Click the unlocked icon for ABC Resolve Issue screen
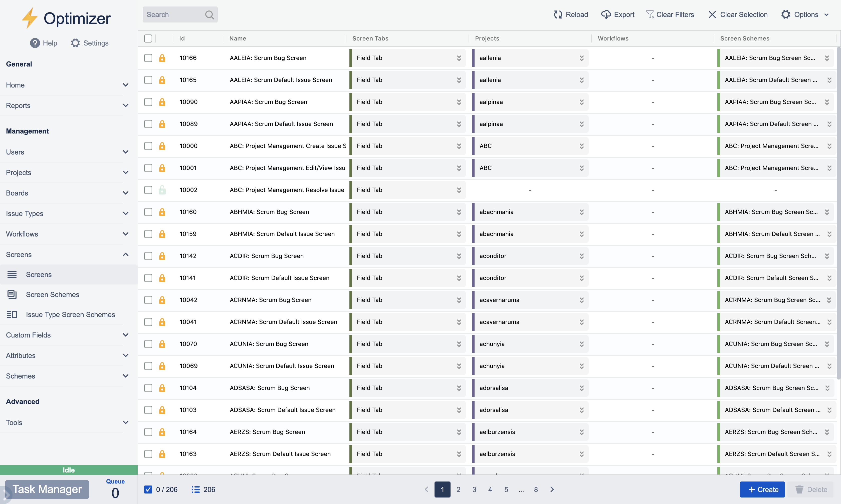The width and height of the screenshot is (841, 504). click(162, 190)
